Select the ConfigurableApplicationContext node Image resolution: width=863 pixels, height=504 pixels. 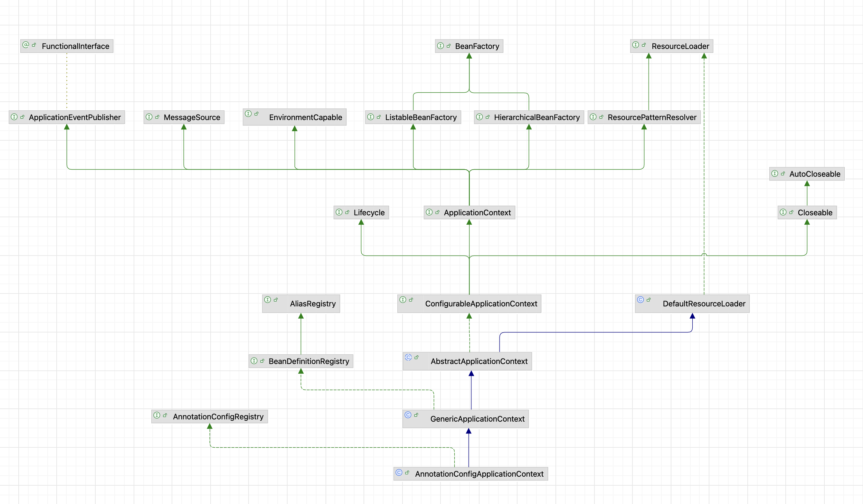pos(481,303)
